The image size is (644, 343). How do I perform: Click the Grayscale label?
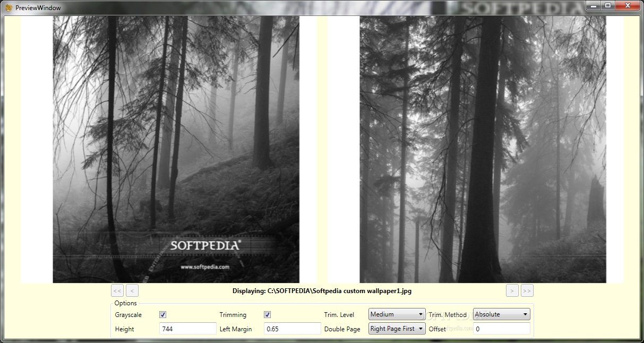[x=128, y=315]
